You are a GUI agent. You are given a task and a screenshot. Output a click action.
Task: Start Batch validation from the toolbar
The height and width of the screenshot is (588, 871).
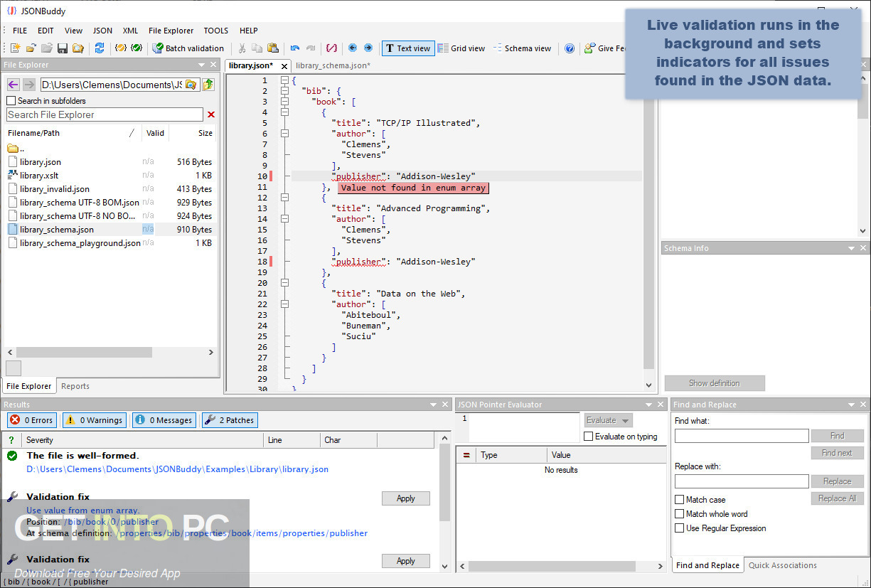pos(188,48)
